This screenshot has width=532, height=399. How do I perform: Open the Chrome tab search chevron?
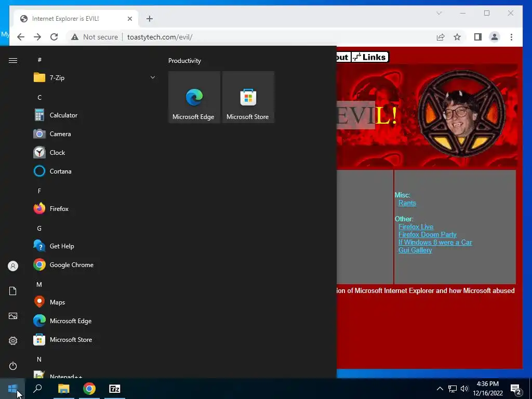(x=439, y=13)
